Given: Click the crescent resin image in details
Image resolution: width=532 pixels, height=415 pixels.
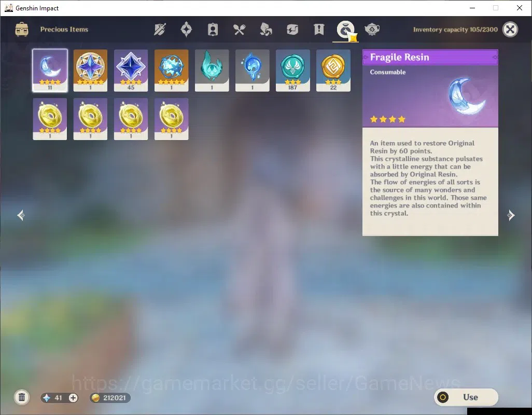Looking at the screenshot, I should (x=467, y=96).
